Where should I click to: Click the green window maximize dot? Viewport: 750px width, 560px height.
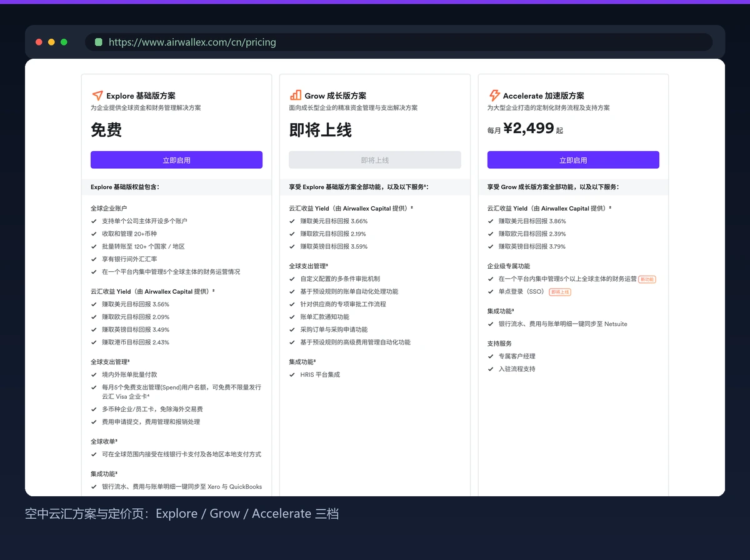64,42
